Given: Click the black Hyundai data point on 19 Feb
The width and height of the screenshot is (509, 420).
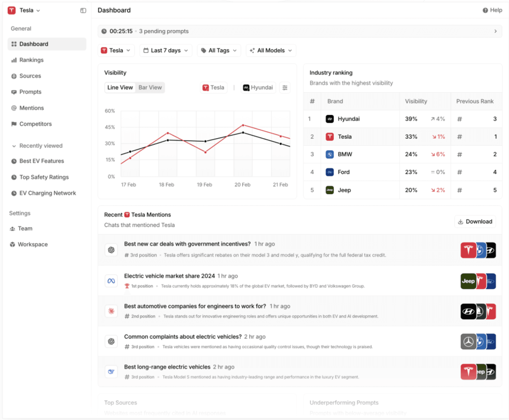Looking at the screenshot, I should [x=205, y=141].
